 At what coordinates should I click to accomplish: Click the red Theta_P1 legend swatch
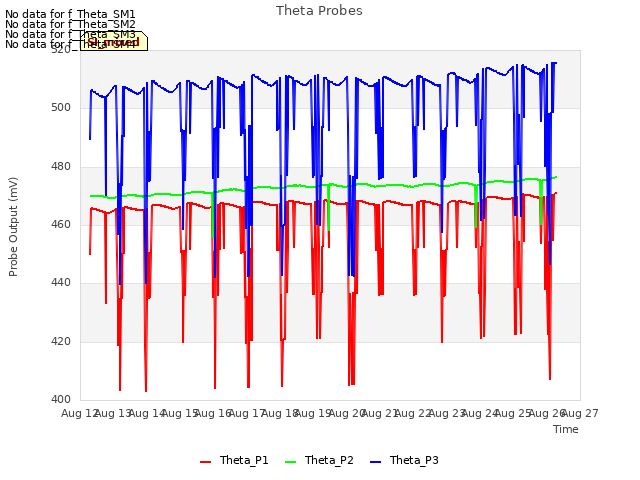point(206,462)
